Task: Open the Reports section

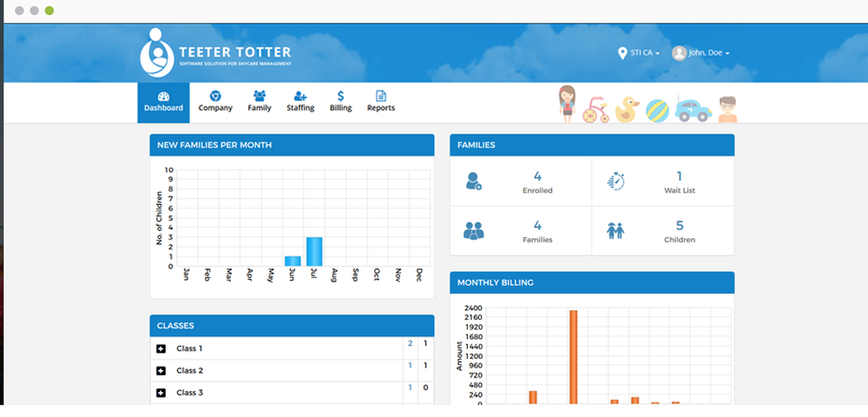Action: pyautogui.click(x=381, y=103)
